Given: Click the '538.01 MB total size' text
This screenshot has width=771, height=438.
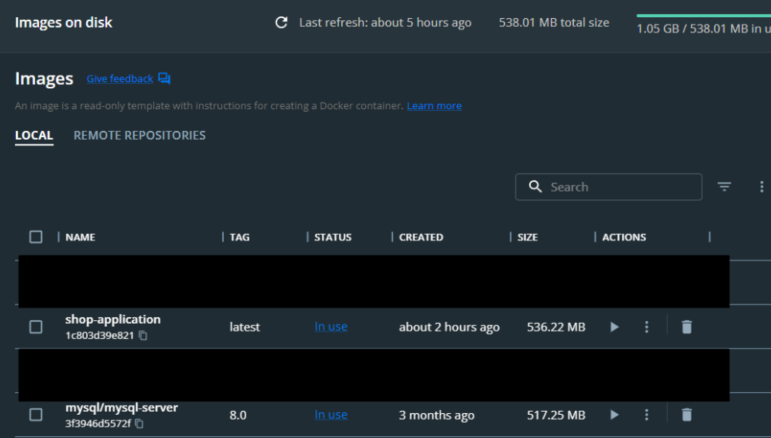Looking at the screenshot, I should pyautogui.click(x=554, y=23).
